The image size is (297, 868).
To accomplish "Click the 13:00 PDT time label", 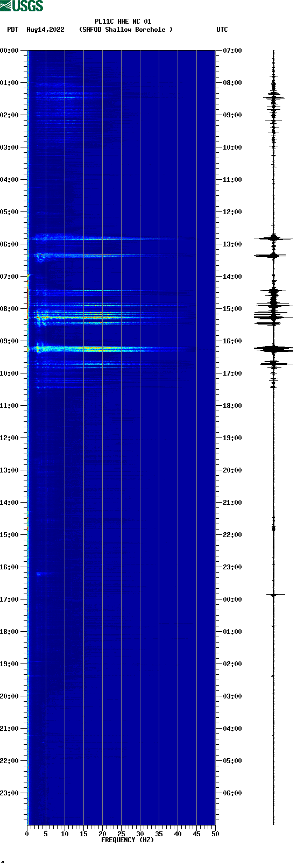I will [x=10, y=470].
